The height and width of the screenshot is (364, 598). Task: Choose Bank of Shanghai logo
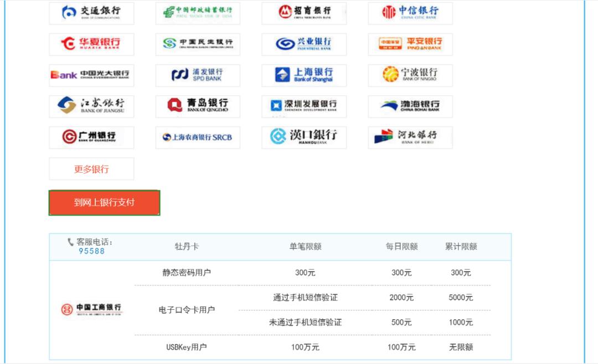(x=305, y=75)
